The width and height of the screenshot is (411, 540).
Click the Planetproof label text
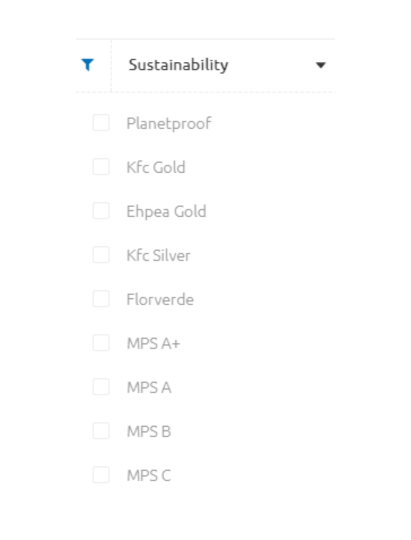point(169,124)
